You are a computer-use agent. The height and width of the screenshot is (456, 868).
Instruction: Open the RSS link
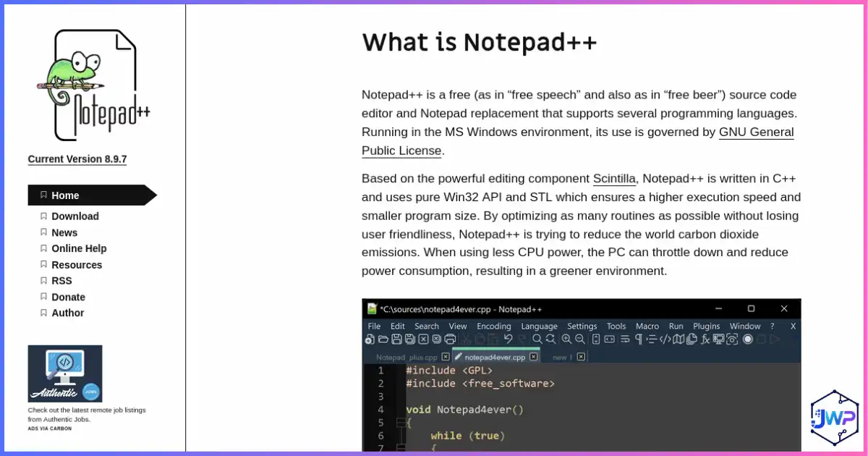(61, 281)
